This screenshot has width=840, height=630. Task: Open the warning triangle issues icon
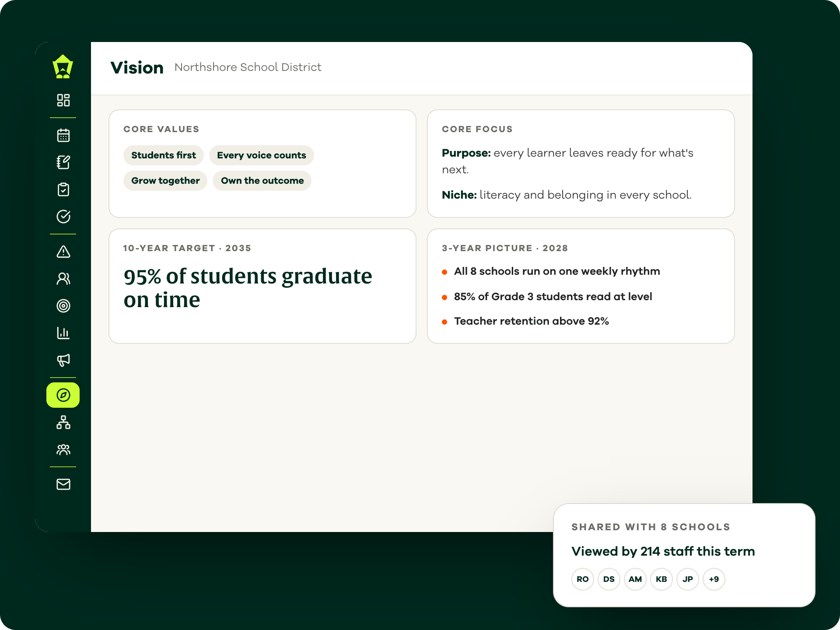click(63, 252)
